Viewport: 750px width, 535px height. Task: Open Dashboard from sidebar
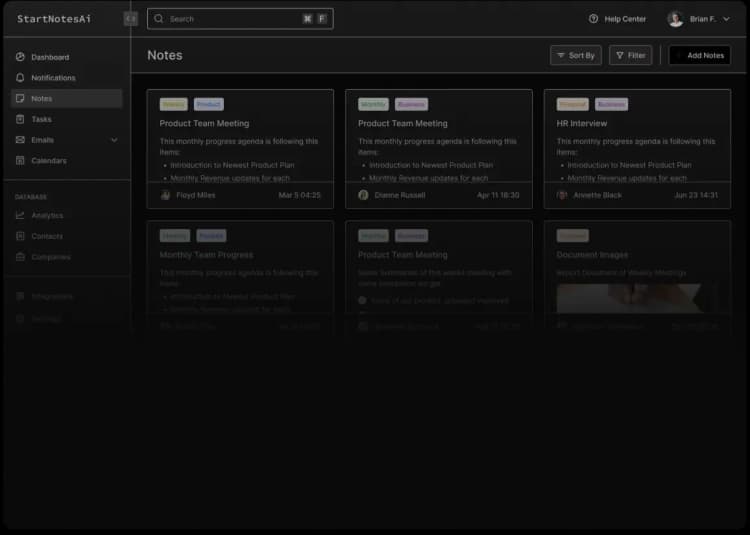(66, 57)
